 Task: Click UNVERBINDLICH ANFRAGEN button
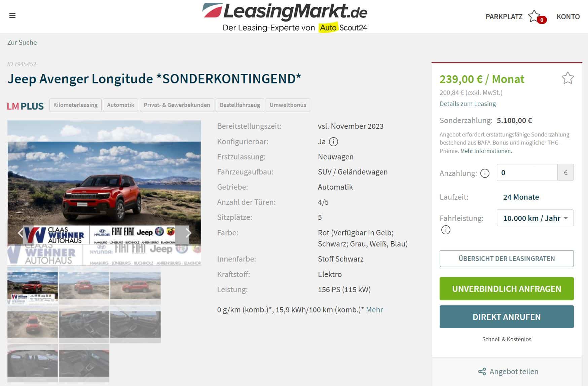[507, 288]
